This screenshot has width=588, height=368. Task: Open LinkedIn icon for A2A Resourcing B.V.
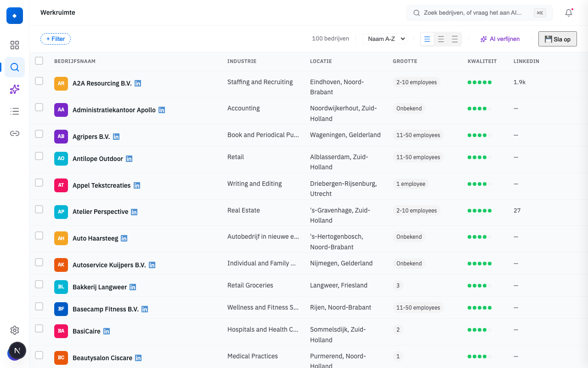point(138,83)
